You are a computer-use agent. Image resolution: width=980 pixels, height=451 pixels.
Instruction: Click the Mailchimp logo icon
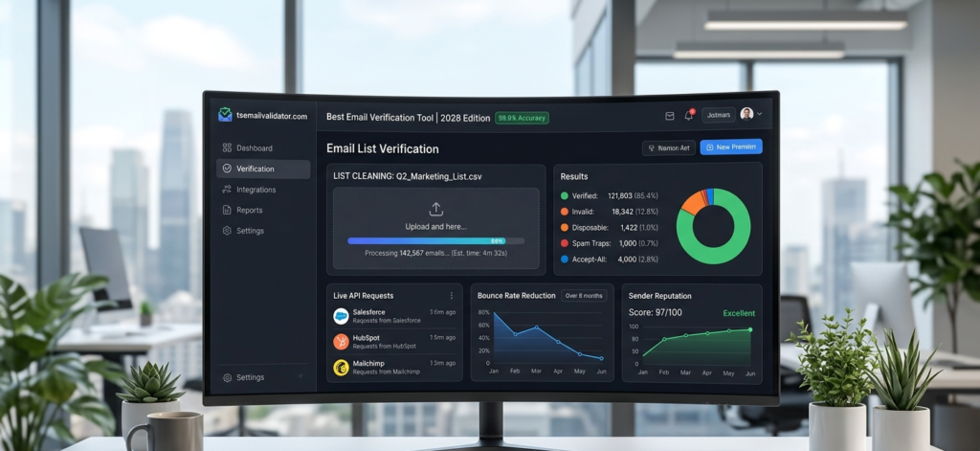(341, 368)
